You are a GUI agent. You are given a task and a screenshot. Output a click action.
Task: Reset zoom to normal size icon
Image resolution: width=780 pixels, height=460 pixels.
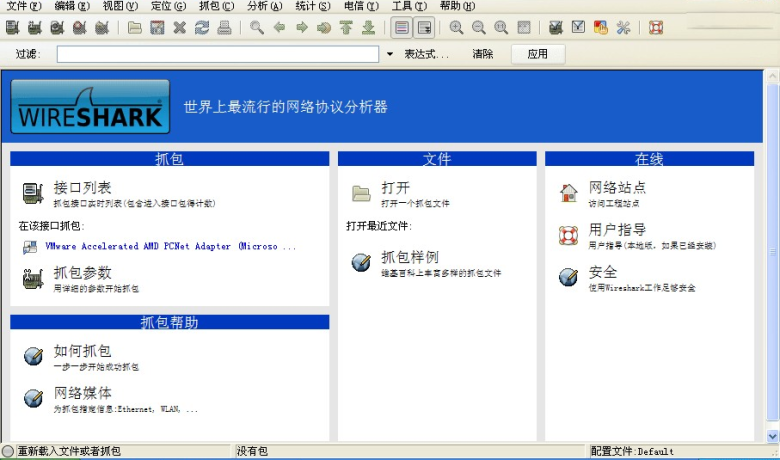(x=501, y=27)
